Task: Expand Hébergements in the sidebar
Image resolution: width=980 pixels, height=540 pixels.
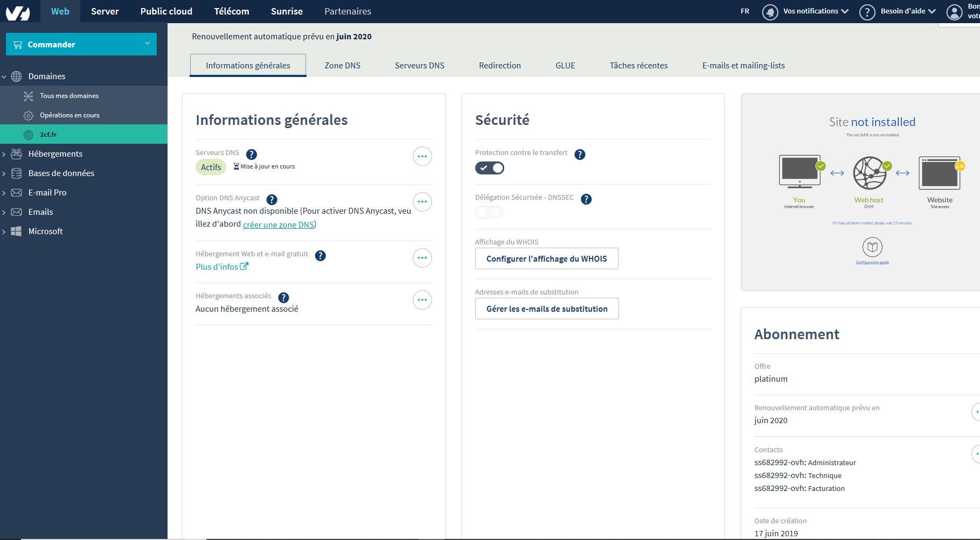Action: 55,154
